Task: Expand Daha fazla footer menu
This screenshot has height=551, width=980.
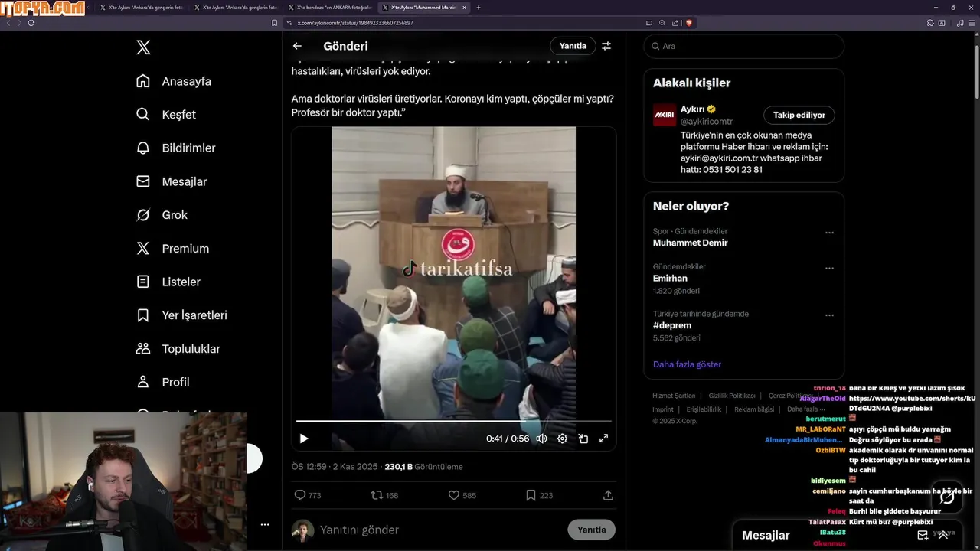Action: [805, 409]
